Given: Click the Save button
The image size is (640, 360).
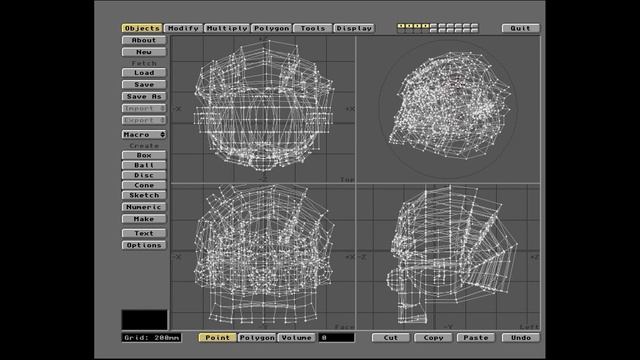Looking at the screenshot, I should 144,84.
